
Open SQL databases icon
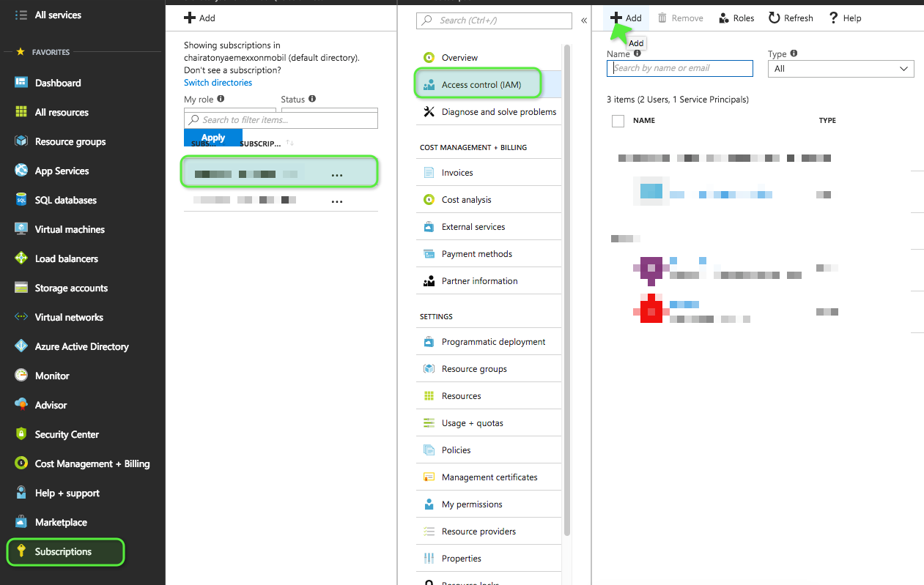(x=21, y=200)
